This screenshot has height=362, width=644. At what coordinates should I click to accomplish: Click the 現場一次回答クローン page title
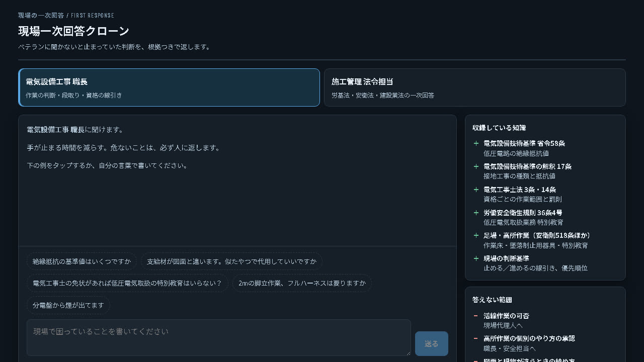coord(74,31)
